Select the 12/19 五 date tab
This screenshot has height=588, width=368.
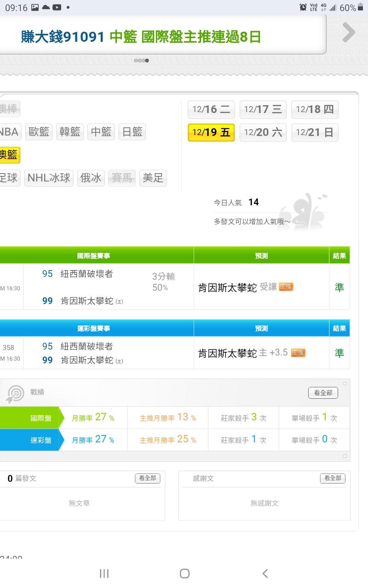[211, 133]
